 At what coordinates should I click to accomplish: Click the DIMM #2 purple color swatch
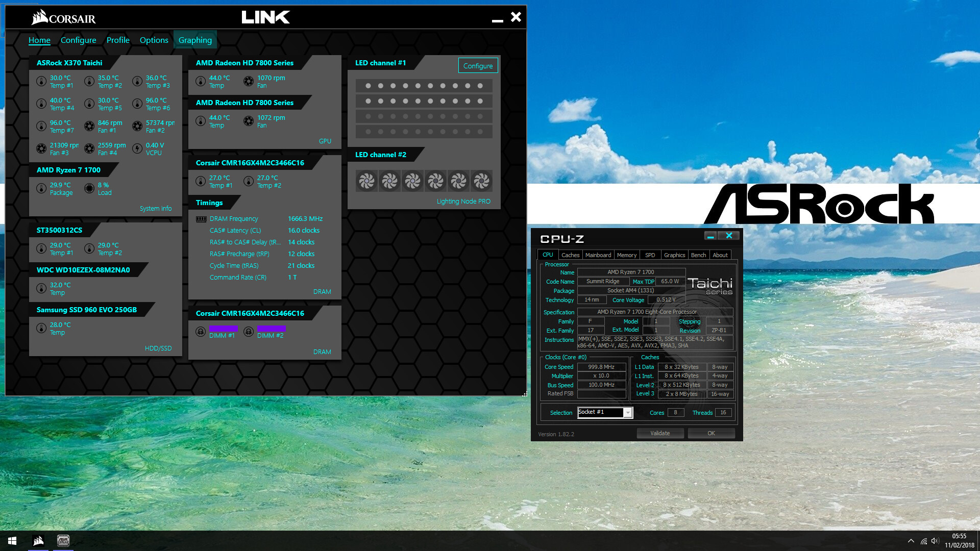click(271, 328)
